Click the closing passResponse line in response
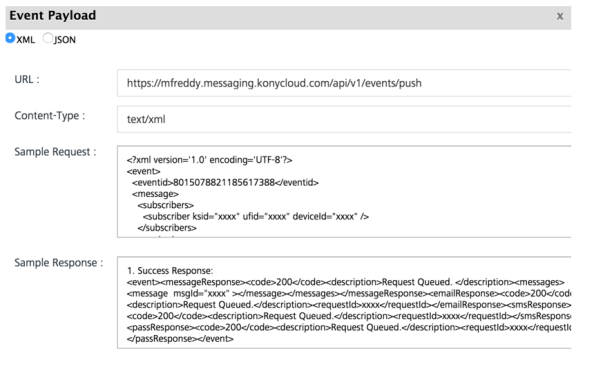 click(x=180, y=339)
